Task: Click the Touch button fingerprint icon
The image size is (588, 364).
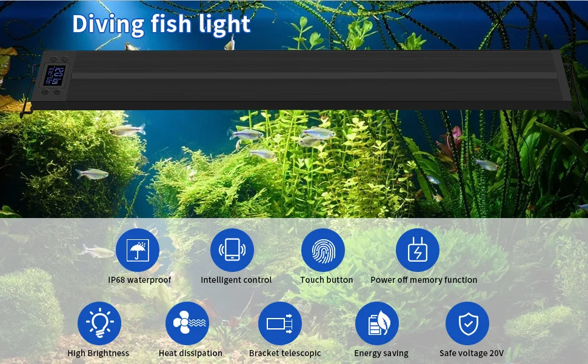Action: click(x=323, y=250)
